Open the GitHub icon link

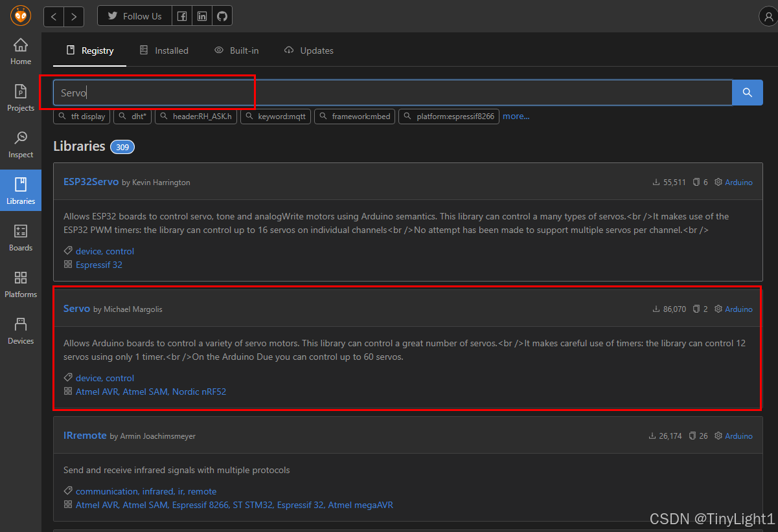[x=222, y=16]
